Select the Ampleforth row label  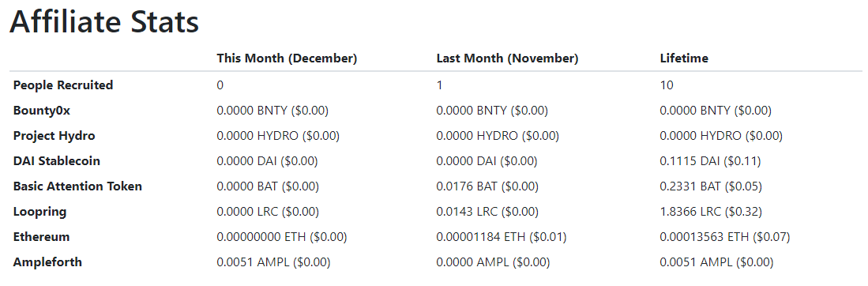(47, 262)
